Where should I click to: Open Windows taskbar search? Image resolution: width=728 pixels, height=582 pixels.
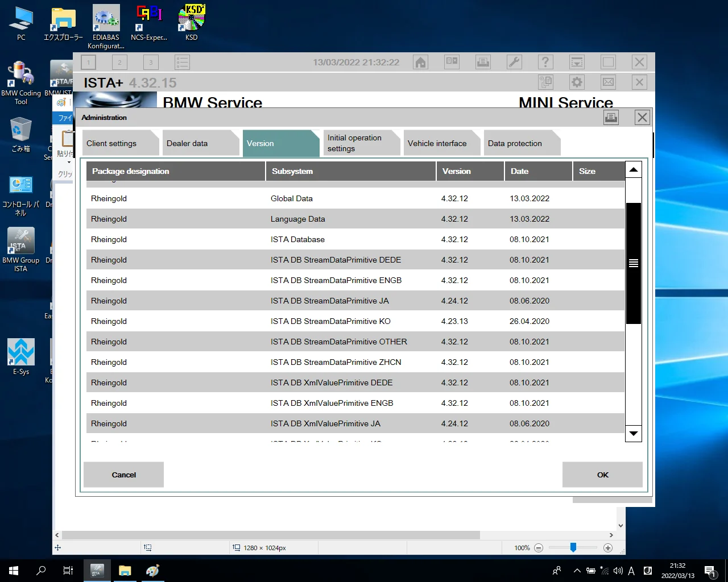[x=41, y=571]
